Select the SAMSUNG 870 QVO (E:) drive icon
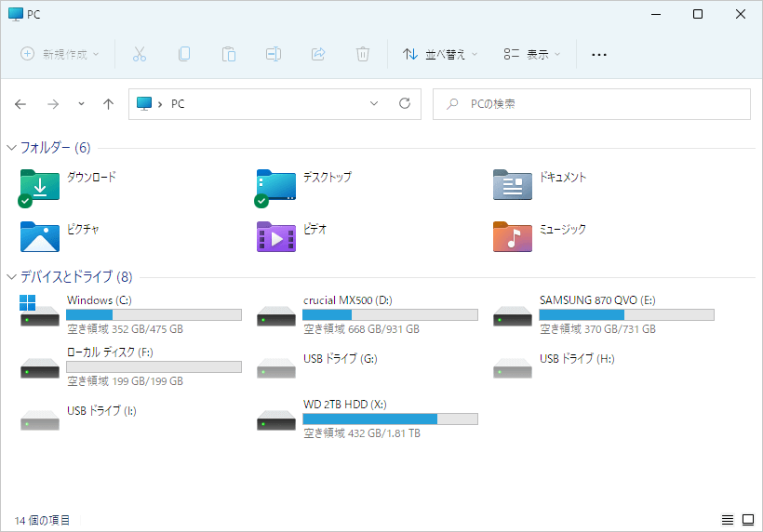 513,316
